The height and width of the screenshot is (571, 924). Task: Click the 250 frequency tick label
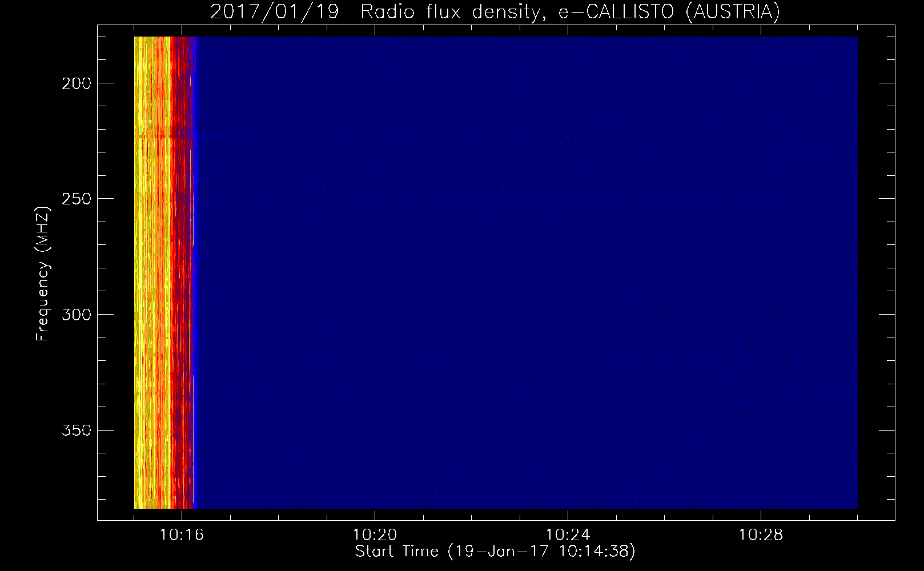[x=77, y=199]
